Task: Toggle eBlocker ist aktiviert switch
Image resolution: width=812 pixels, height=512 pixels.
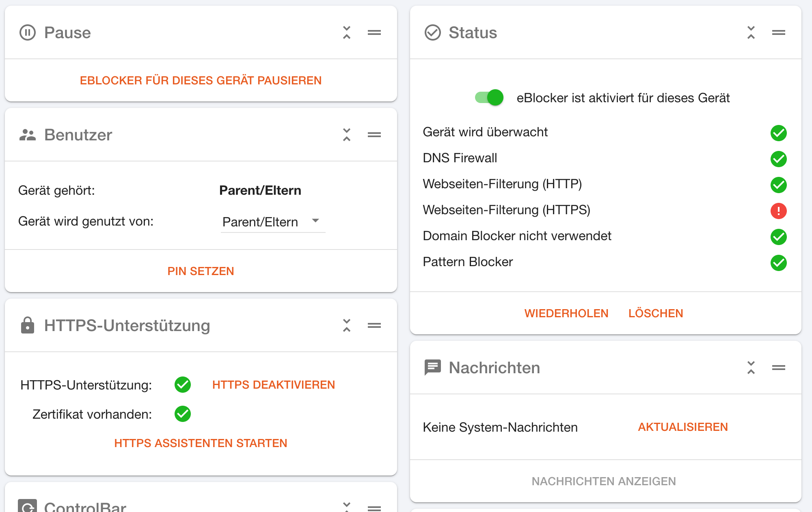Action: coord(489,97)
